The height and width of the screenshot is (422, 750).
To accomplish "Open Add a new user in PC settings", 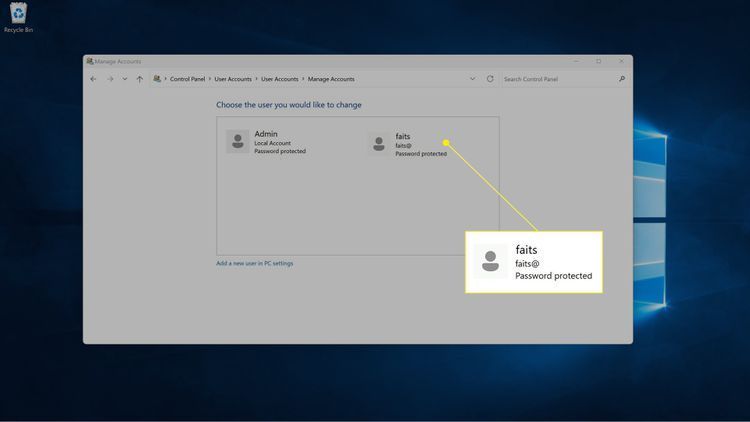I will pyautogui.click(x=255, y=263).
